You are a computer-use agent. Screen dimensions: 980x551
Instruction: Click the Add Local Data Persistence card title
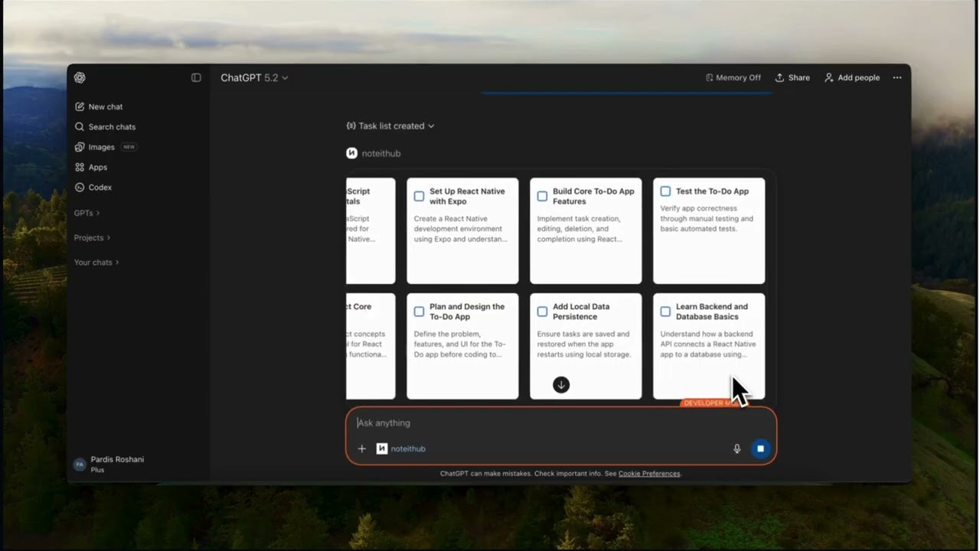pos(581,311)
